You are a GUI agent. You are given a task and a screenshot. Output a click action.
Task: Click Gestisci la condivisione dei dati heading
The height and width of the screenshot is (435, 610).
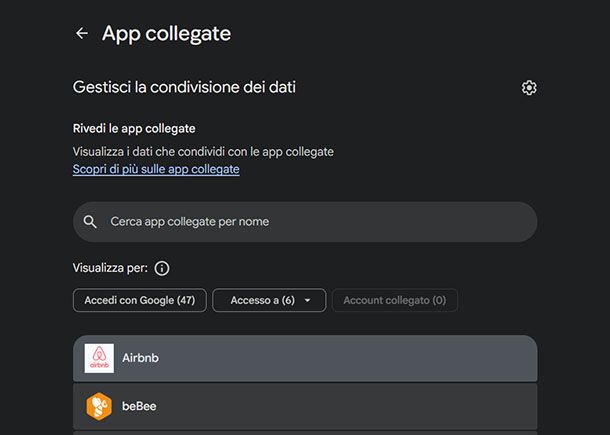point(184,87)
